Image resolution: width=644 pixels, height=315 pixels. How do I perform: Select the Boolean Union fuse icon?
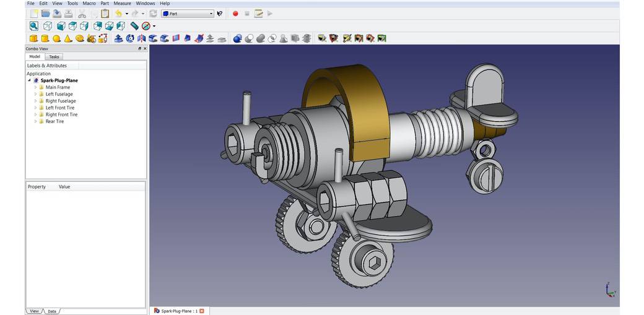(261, 38)
